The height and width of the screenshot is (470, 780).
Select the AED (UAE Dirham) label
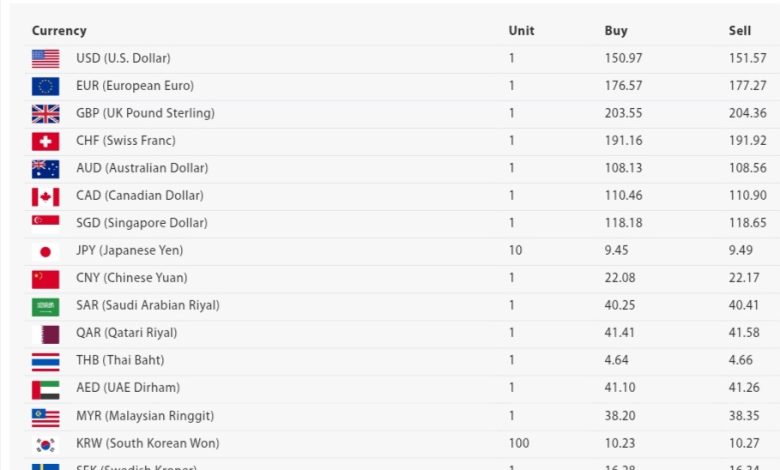(128, 387)
